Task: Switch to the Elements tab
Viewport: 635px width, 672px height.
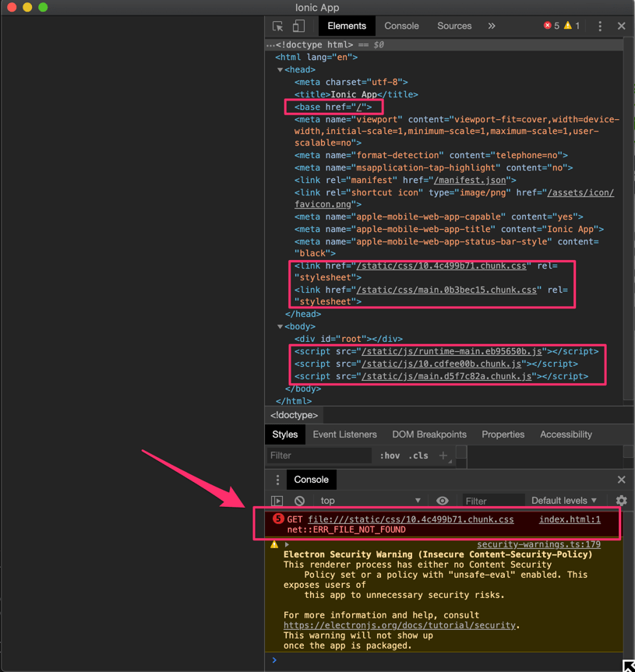Action: pos(347,26)
